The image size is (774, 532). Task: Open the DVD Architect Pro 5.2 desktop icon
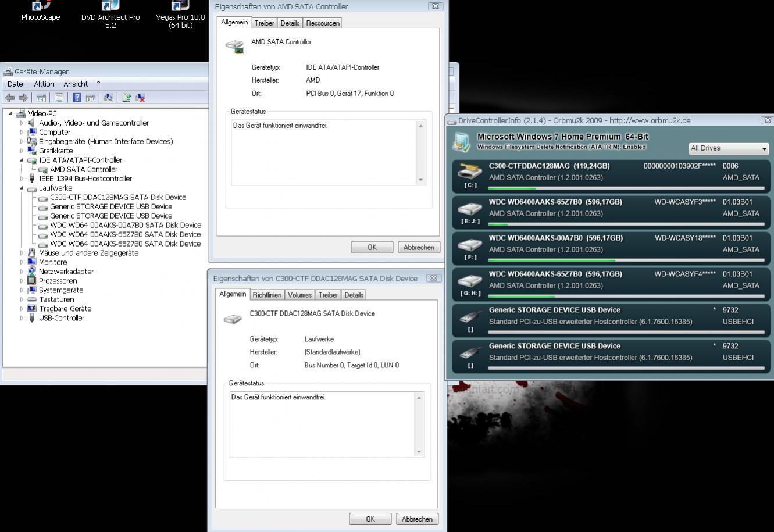point(110,15)
